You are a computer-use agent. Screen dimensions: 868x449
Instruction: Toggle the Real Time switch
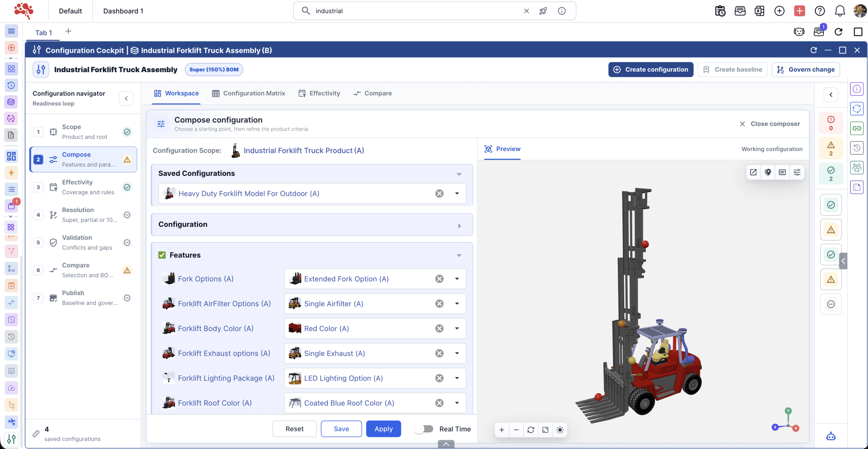[x=424, y=429]
